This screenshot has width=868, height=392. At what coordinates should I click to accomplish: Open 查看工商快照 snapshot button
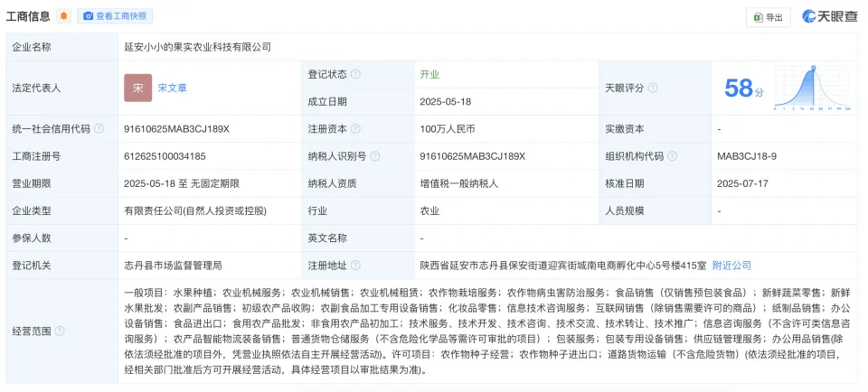click(115, 16)
